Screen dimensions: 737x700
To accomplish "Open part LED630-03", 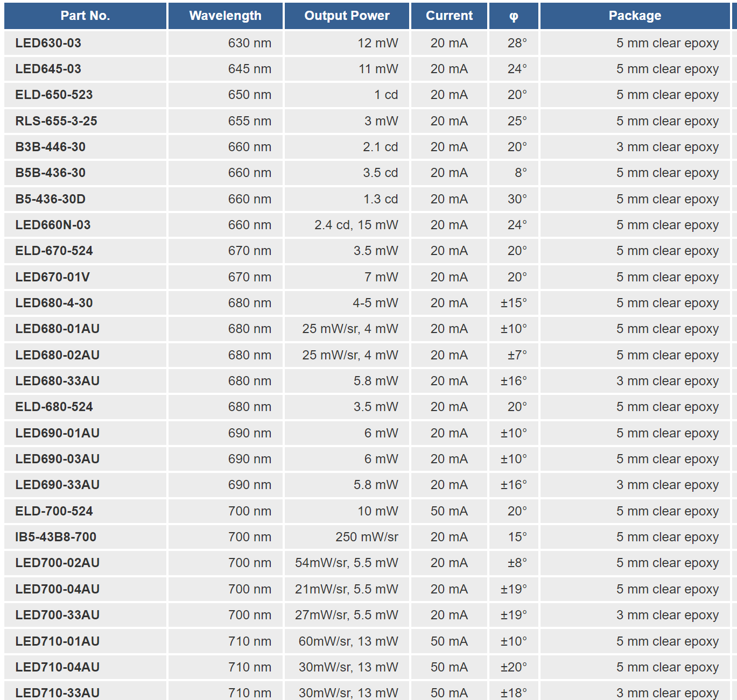I will click(48, 43).
